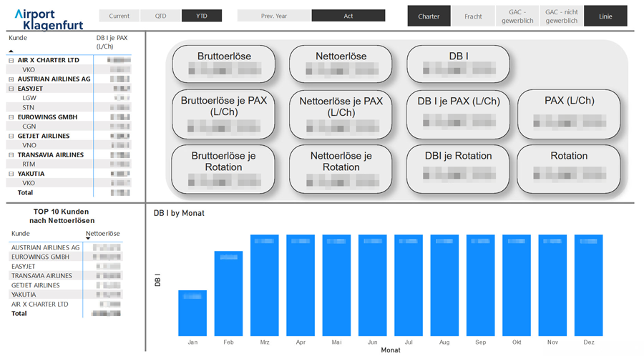Choose the Prev. Year comparison
Viewport: 644px width, 356px height.
click(x=273, y=16)
